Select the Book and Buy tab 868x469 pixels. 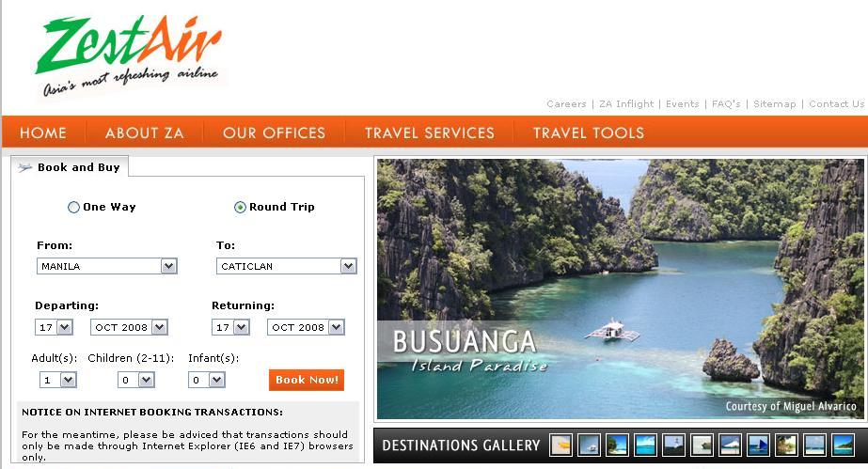pos(70,167)
